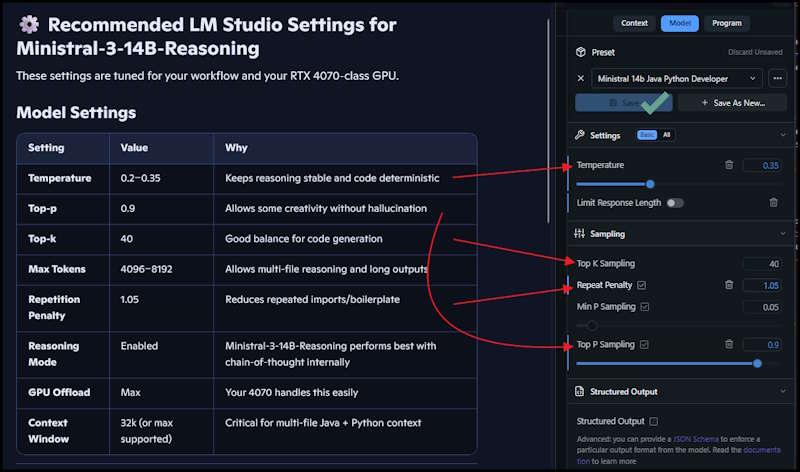
Task: Clear the selected preset with the X icon
Action: [581, 79]
